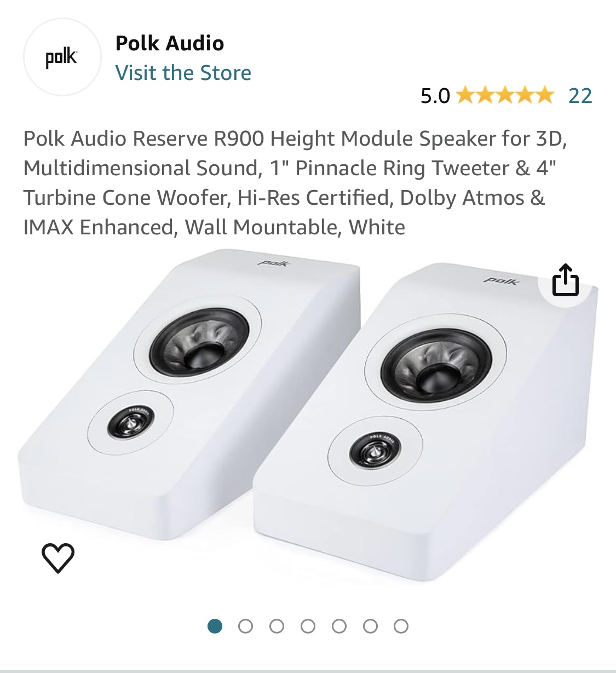This screenshot has width=616, height=673.
Task: Jump to the fourth image carousel dot
Action: pos(308,626)
